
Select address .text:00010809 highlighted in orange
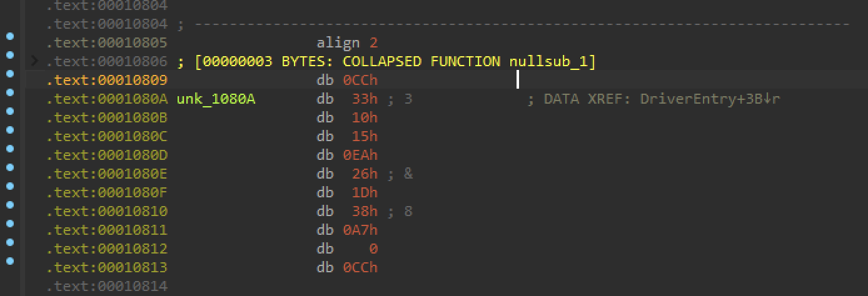[x=107, y=80]
